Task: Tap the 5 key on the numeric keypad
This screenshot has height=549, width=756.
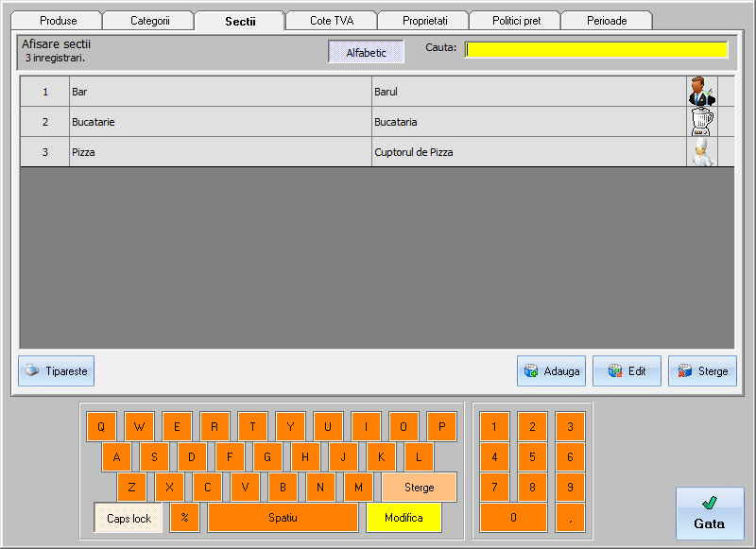Action: point(532,457)
